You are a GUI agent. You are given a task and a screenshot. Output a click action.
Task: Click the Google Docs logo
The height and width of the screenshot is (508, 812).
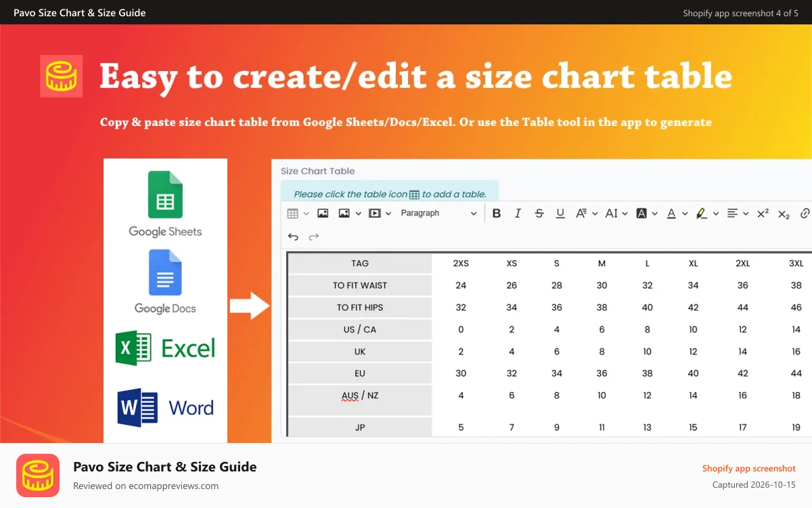pos(166,282)
